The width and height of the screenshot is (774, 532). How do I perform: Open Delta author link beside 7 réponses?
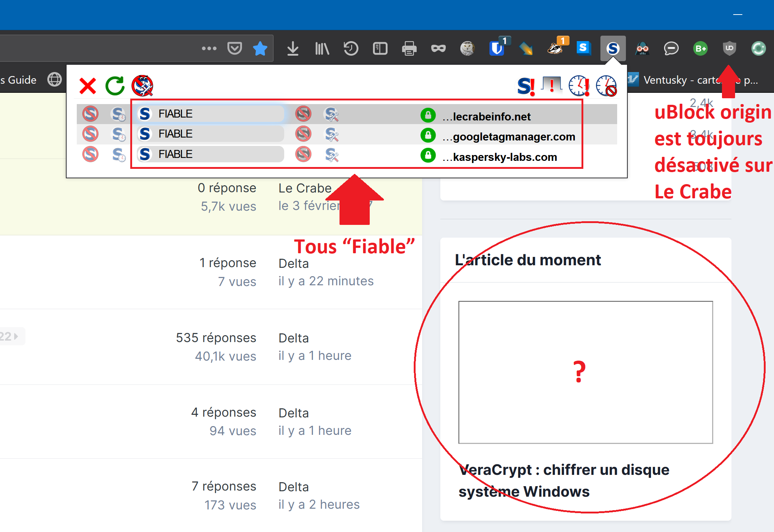click(294, 487)
